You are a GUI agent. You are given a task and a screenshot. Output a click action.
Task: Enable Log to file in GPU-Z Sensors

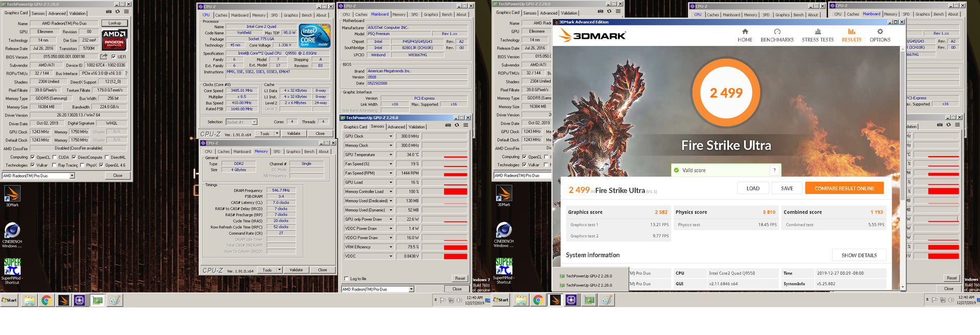347,279
